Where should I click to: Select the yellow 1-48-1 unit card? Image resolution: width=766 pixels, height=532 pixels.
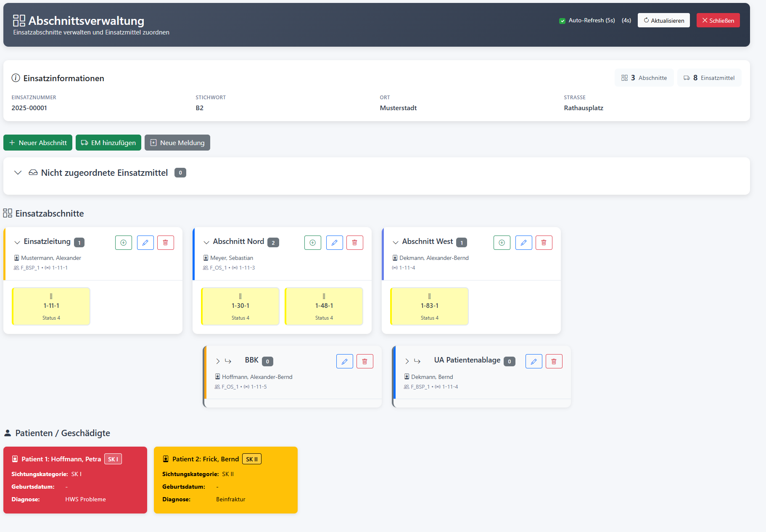[x=324, y=306]
